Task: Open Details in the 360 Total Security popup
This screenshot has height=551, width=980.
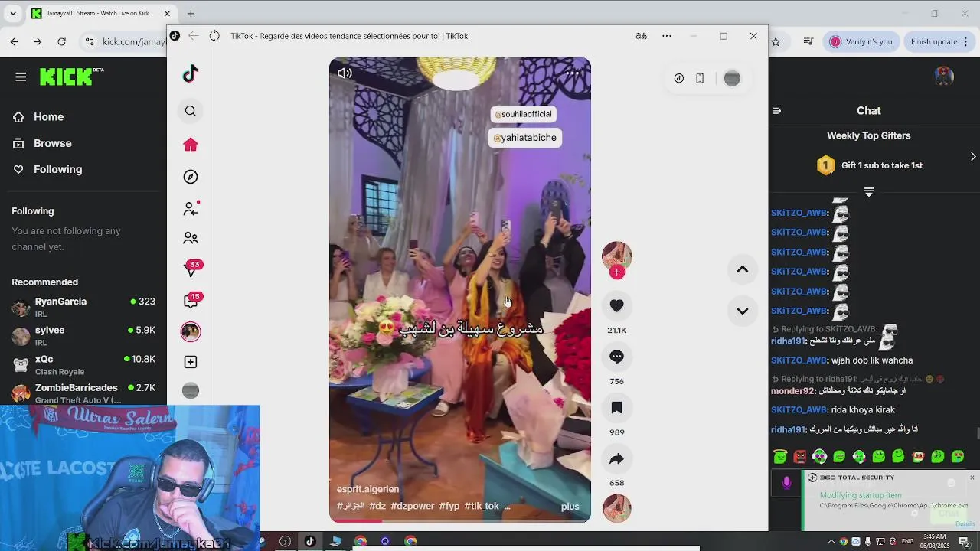Action: click(x=965, y=523)
